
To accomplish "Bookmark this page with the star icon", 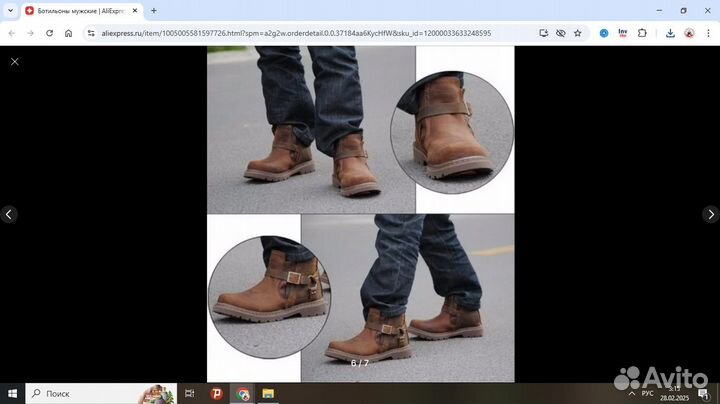I will (579, 33).
